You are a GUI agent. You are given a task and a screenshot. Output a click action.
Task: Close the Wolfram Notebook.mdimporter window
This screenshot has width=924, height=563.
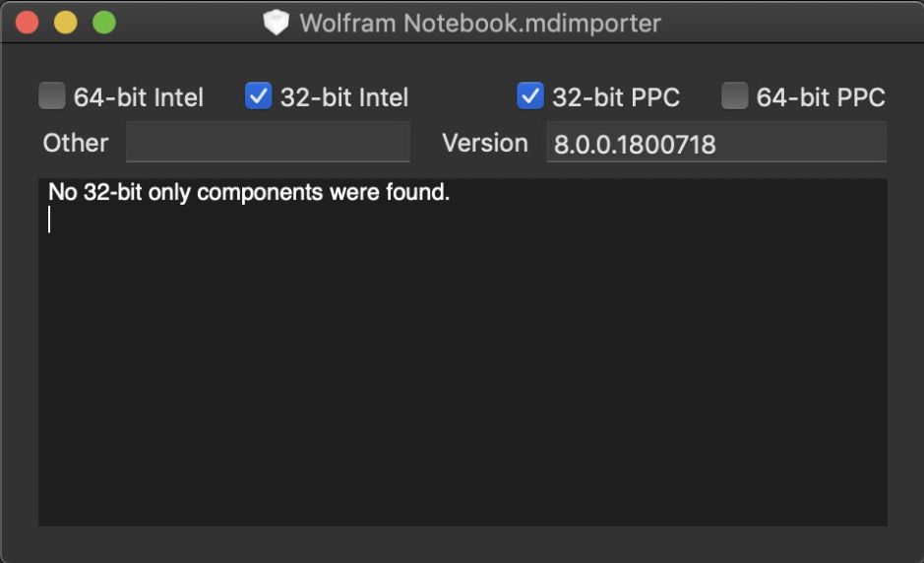(x=28, y=23)
